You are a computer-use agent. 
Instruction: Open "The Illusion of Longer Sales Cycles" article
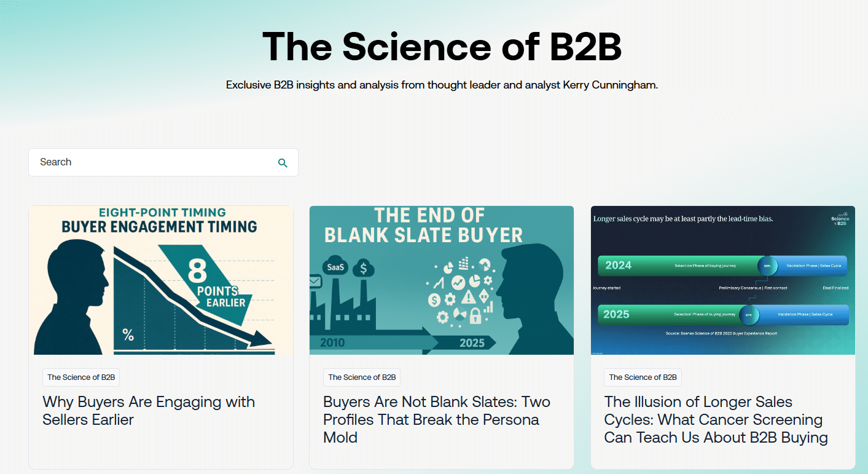click(x=716, y=419)
